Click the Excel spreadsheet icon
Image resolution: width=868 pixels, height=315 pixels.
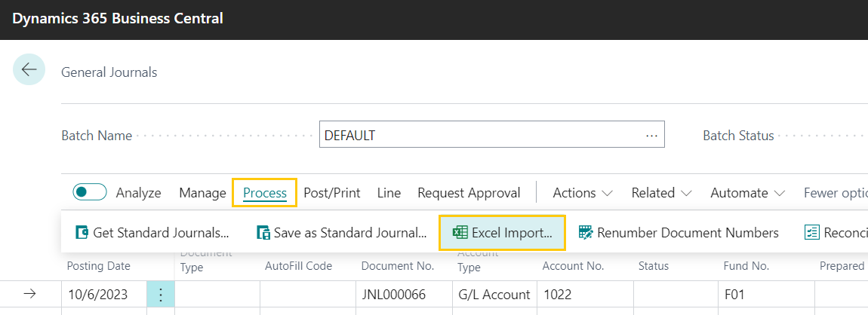point(460,233)
